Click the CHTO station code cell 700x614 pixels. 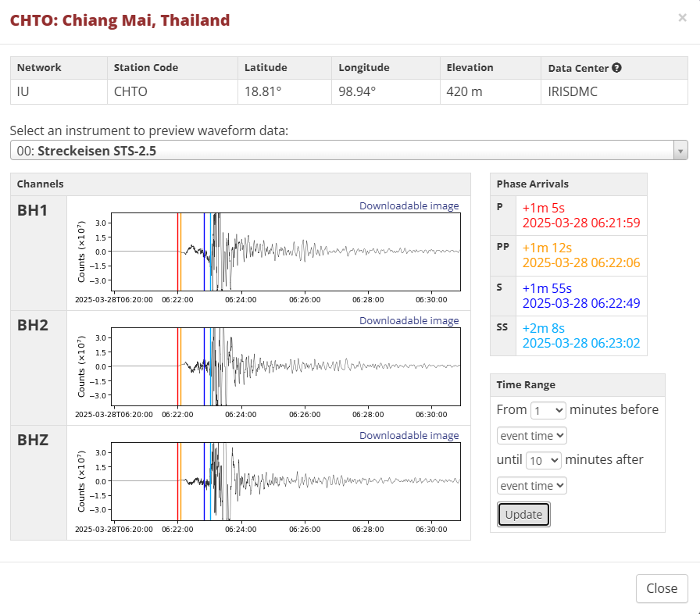[130, 91]
